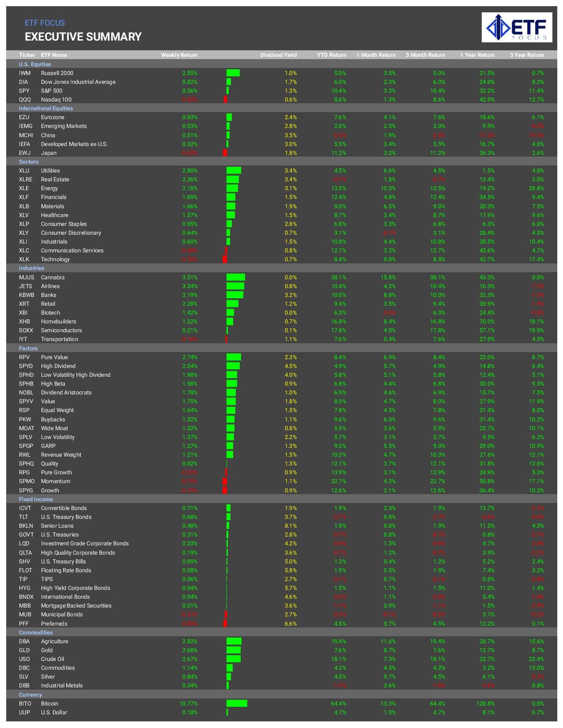Click the EXECUTIVE SUMMARY title
563x728 pixels.
83,37
